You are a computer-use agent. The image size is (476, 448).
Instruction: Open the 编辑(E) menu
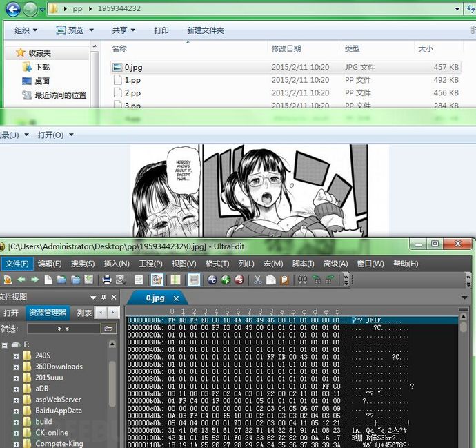[x=50, y=264]
